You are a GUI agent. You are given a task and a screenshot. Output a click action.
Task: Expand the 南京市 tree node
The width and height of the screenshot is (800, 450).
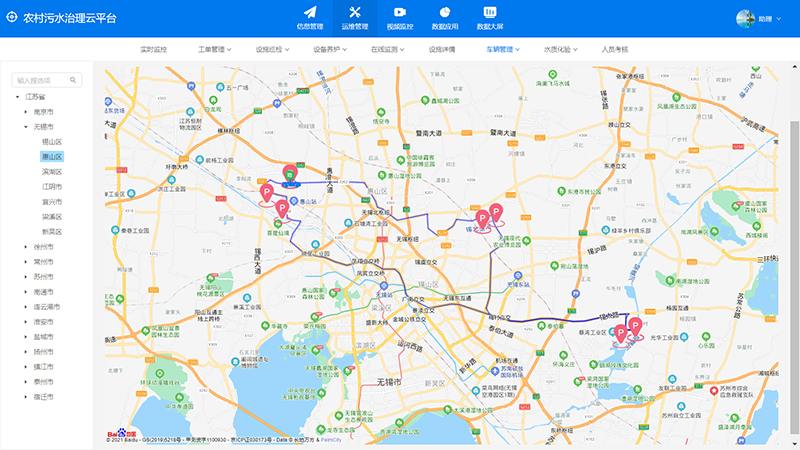(26, 112)
